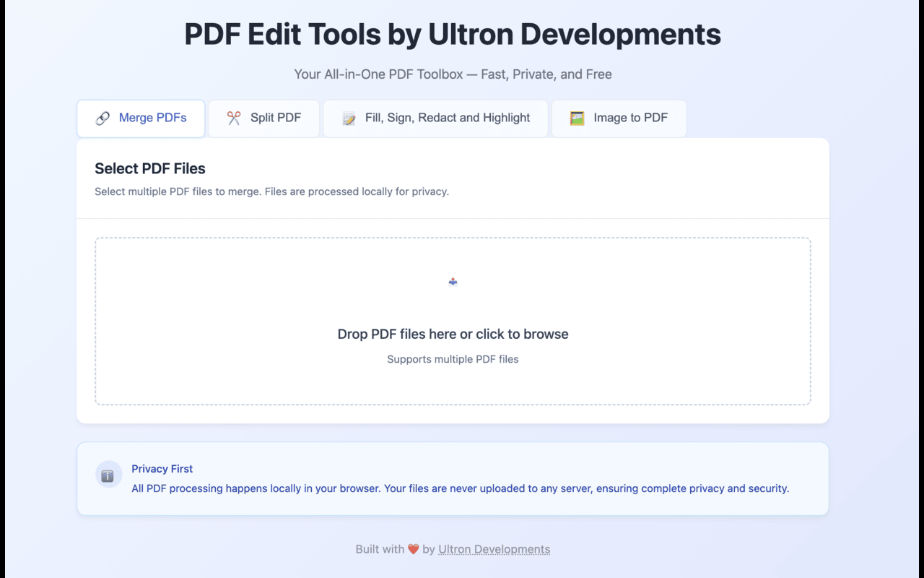
Task: Switch to the Image to PDF tab
Action: (619, 118)
